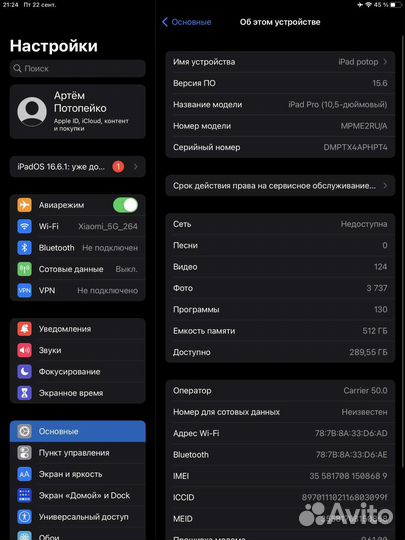Screen dimensions: 405x540
Task: Tap the Airplane mode orange icon
Action: click(24, 205)
